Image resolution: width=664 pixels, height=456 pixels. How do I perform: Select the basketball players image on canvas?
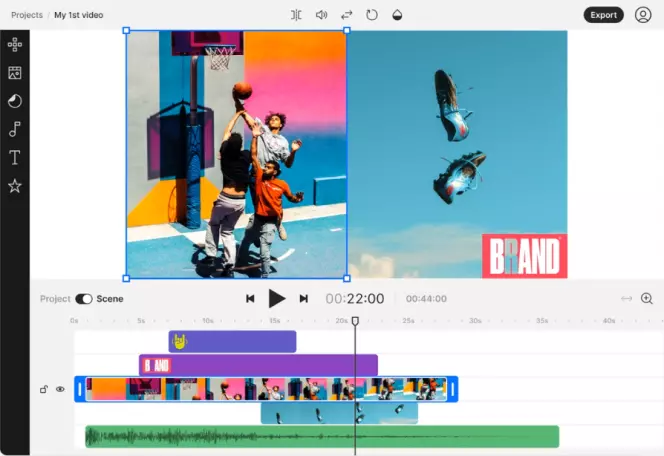click(x=236, y=155)
